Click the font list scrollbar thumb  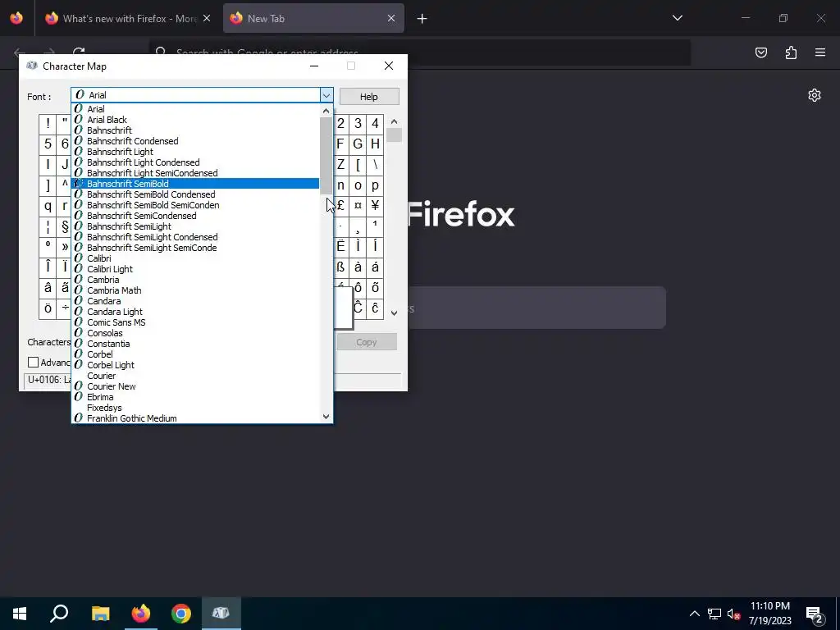click(x=326, y=157)
